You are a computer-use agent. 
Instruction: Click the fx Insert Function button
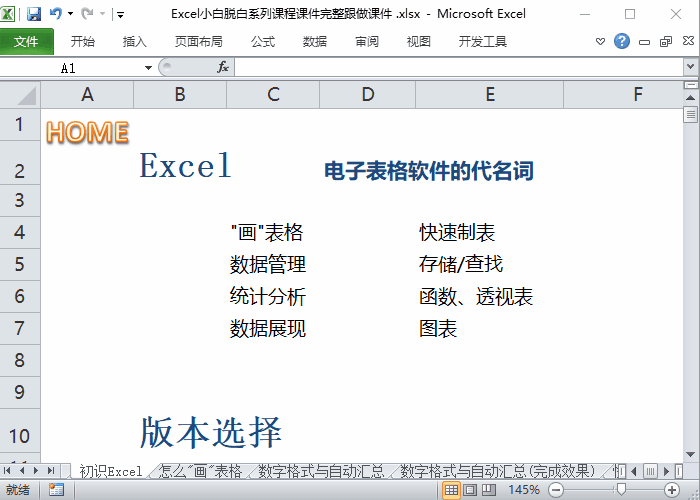pos(223,68)
